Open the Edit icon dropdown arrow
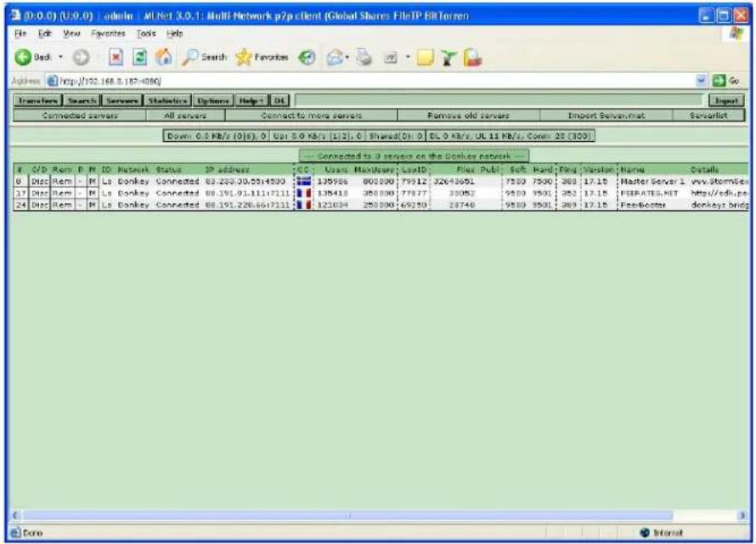The image size is (756, 544). coord(408,58)
